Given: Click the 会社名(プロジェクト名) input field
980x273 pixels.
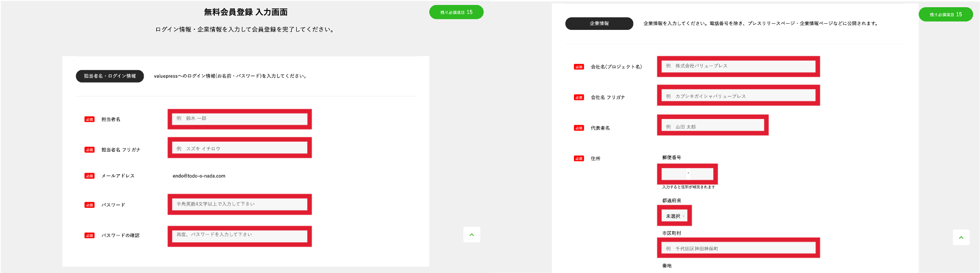Looking at the screenshot, I should tap(738, 66).
